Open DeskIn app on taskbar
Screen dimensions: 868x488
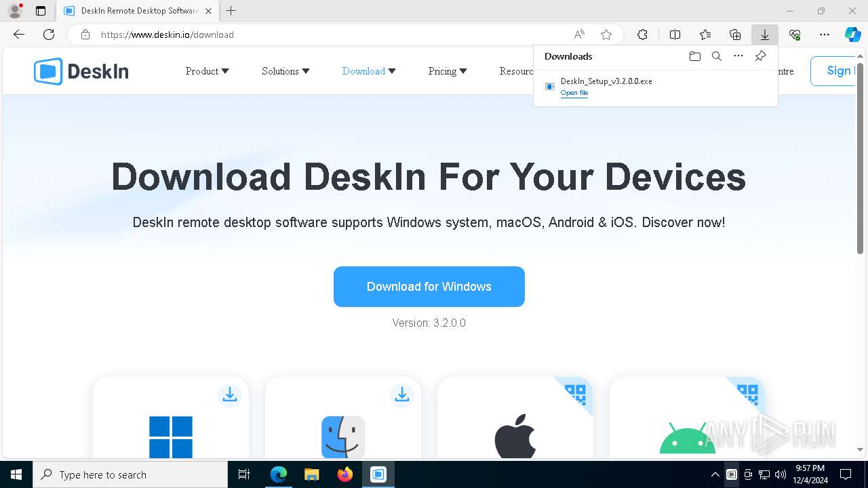click(x=378, y=474)
